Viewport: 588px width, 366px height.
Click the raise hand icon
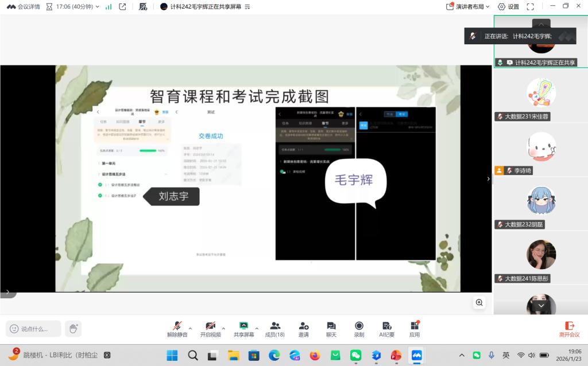[x=73, y=329]
